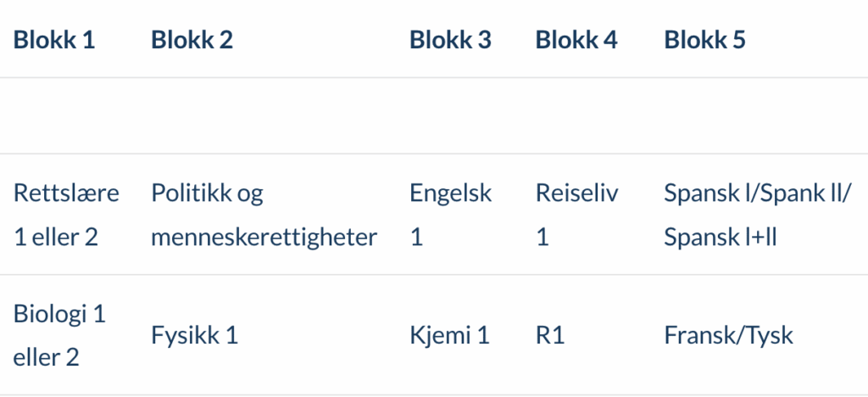Select the R1 cell
This screenshot has height=397, width=868.
click(x=549, y=336)
